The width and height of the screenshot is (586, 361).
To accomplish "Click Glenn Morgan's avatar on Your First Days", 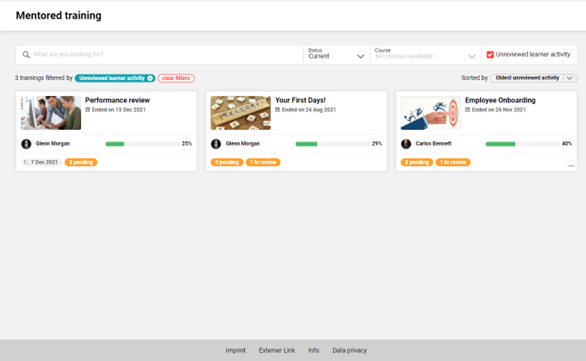I will (216, 144).
